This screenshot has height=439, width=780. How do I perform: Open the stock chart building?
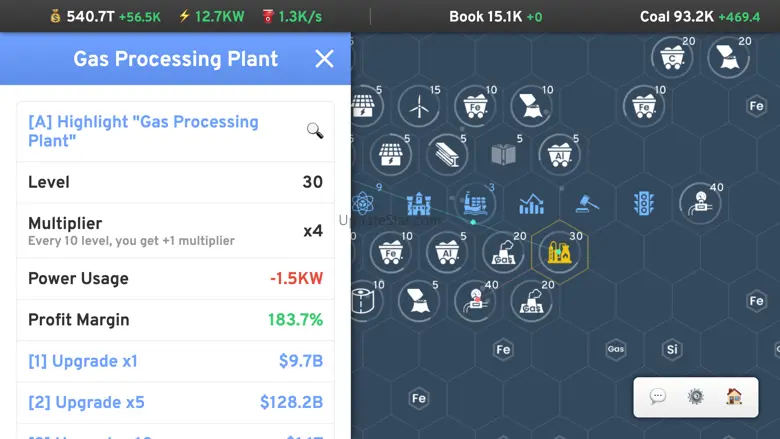531,204
